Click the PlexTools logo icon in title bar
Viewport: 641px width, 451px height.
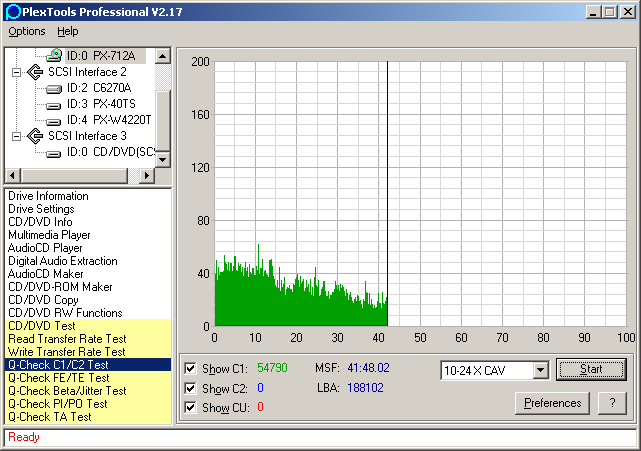tap(13, 12)
